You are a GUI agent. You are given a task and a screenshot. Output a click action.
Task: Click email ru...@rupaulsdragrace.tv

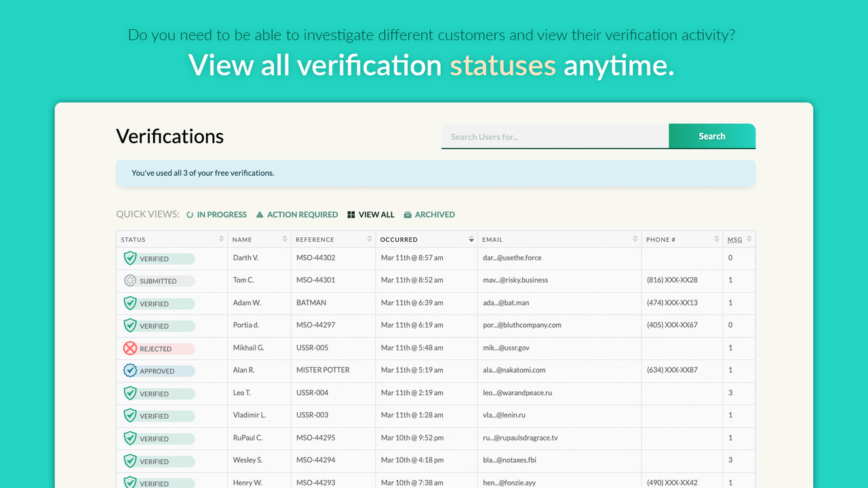[520, 438]
